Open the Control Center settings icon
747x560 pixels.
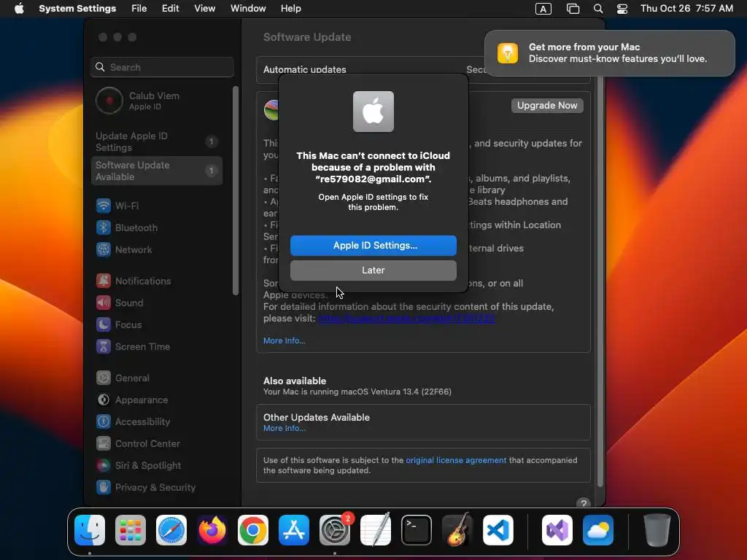[104, 444]
